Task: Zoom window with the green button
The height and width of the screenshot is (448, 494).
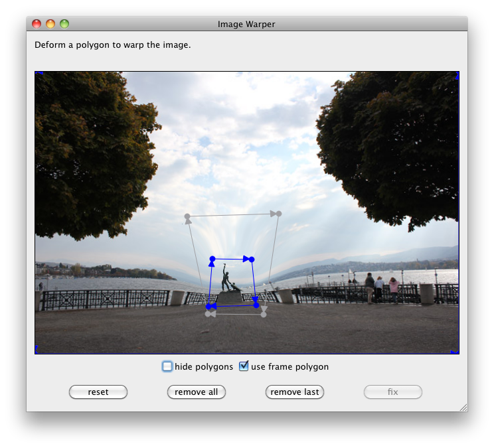Action: pyautogui.click(x=64, y=24)
